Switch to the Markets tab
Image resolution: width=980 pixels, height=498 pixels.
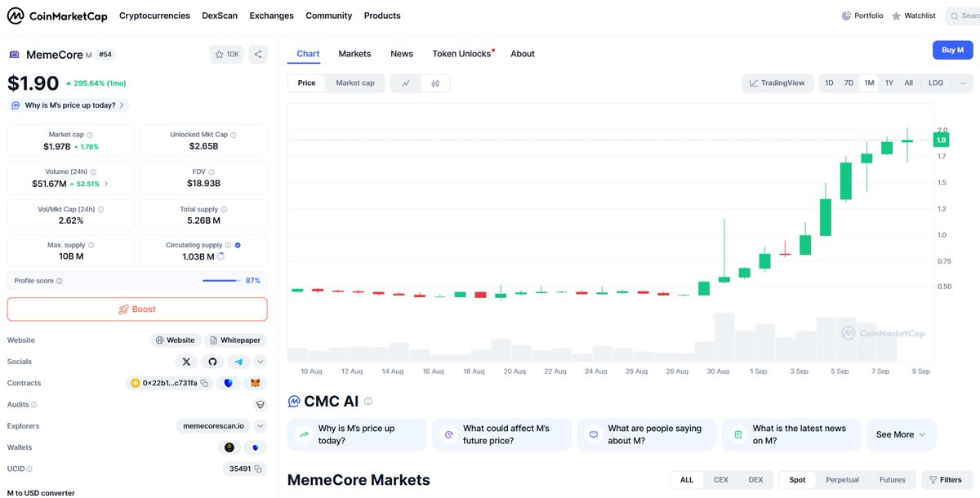point(354,54)
